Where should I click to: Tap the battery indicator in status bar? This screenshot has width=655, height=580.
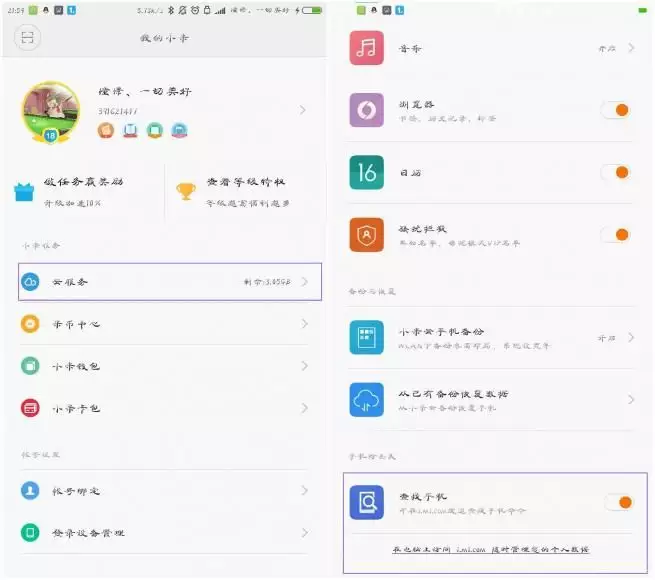point(312,10)
